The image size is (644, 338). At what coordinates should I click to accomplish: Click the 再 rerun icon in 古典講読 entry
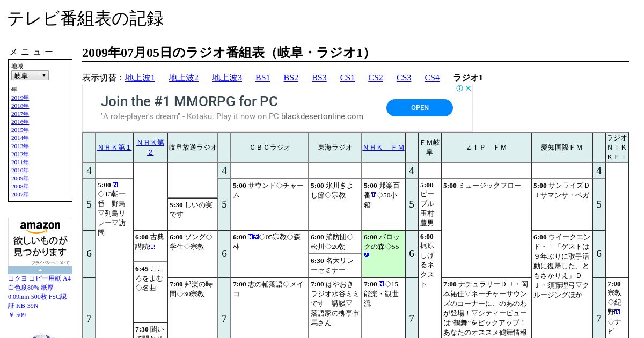[152, 247]
